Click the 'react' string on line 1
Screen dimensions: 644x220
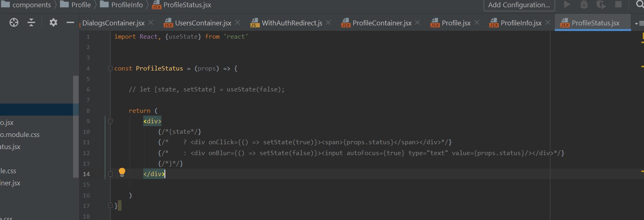tap(236, 37)
